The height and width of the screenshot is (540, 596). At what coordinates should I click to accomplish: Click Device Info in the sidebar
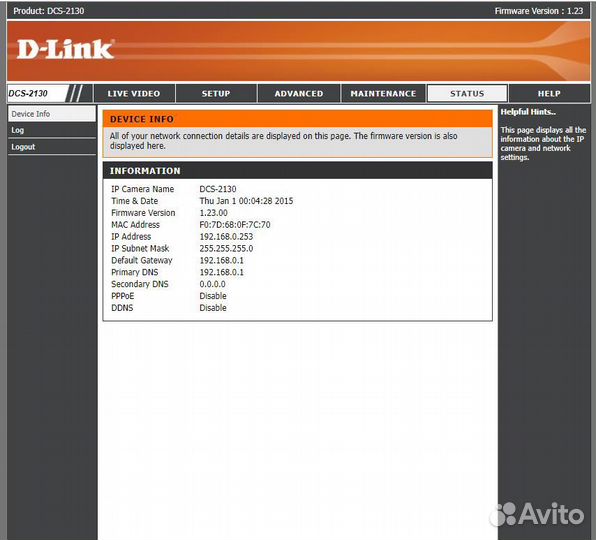click(x=52, y=114)
